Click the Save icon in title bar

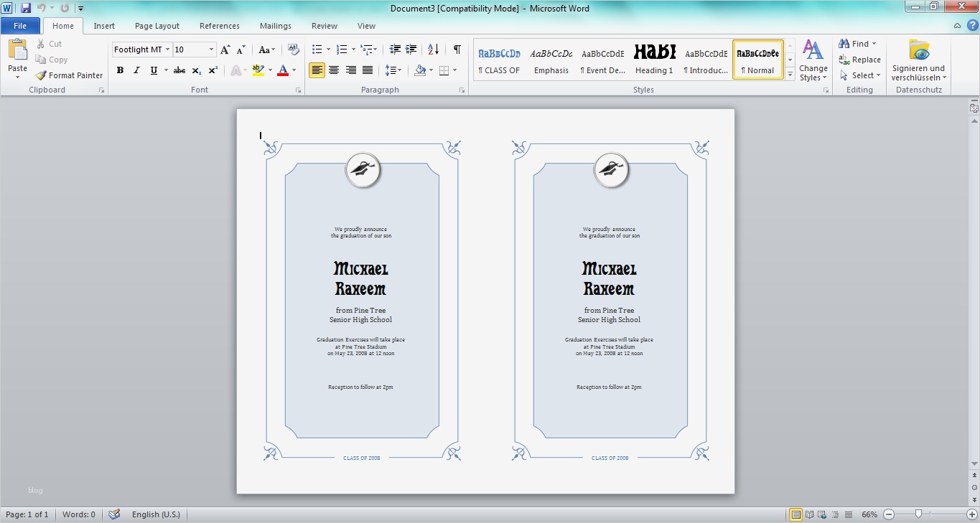pos(26,8)
